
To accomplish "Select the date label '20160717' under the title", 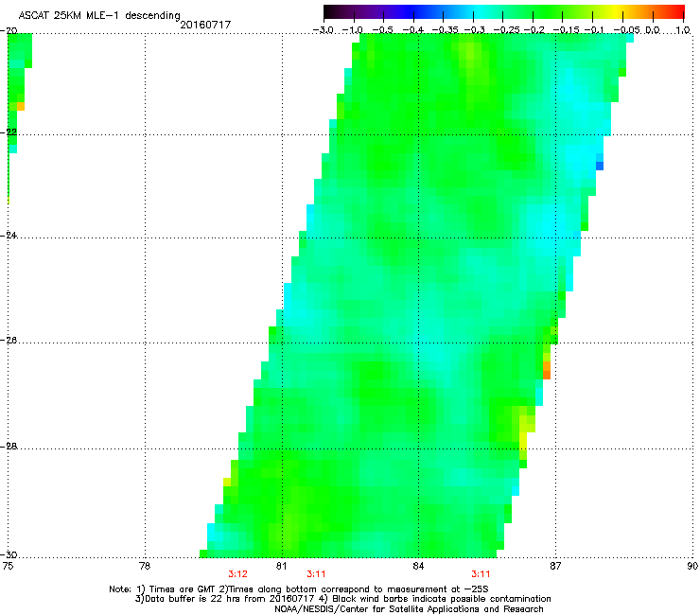I will point(205,25).
